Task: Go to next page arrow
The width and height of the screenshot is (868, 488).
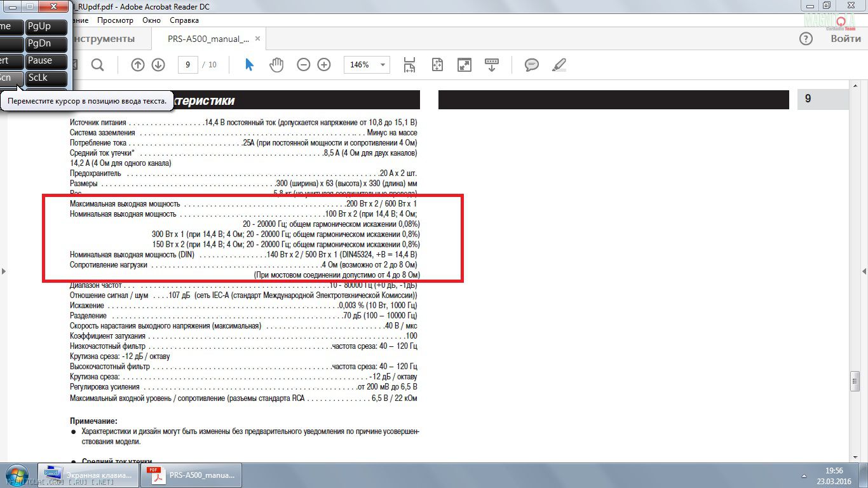Action: [158, 65]
